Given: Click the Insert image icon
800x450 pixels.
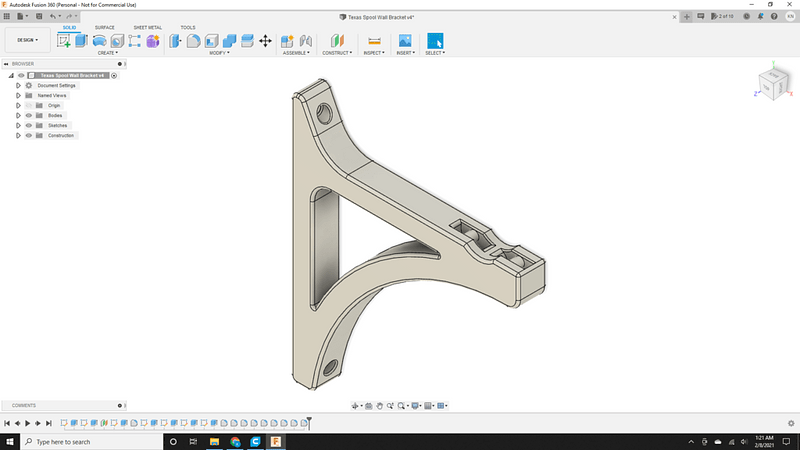Looking at the screenshot, I should (x=405, y=41).
